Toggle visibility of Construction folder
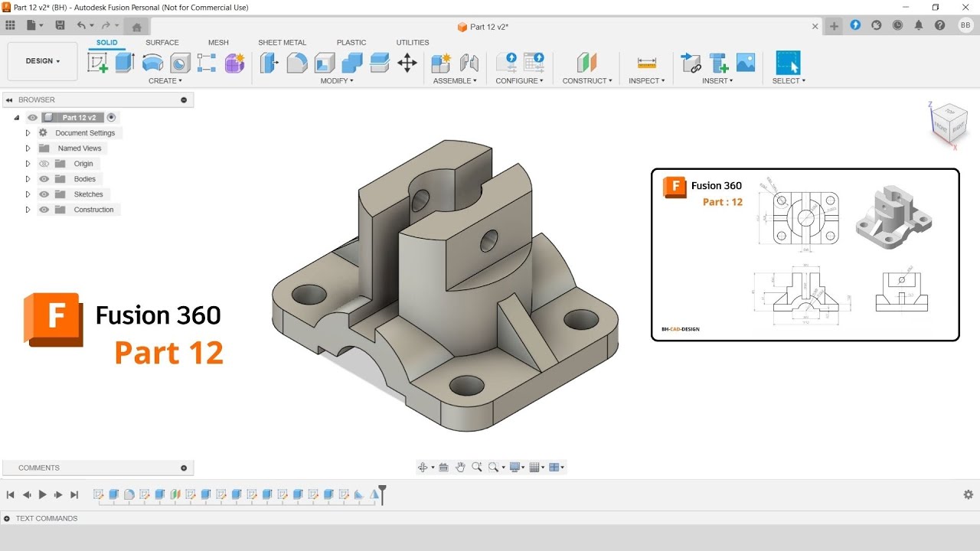Screen dimensions: 980x551 point(44,210)
